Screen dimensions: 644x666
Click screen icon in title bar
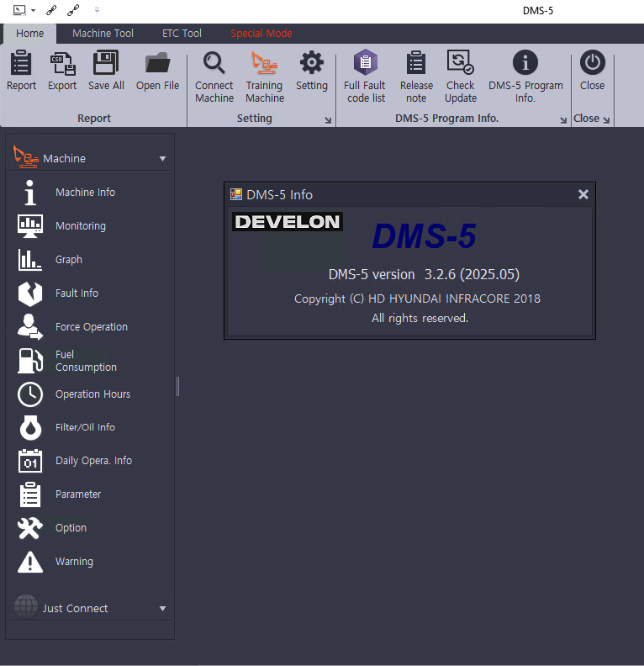click(19, 10)
